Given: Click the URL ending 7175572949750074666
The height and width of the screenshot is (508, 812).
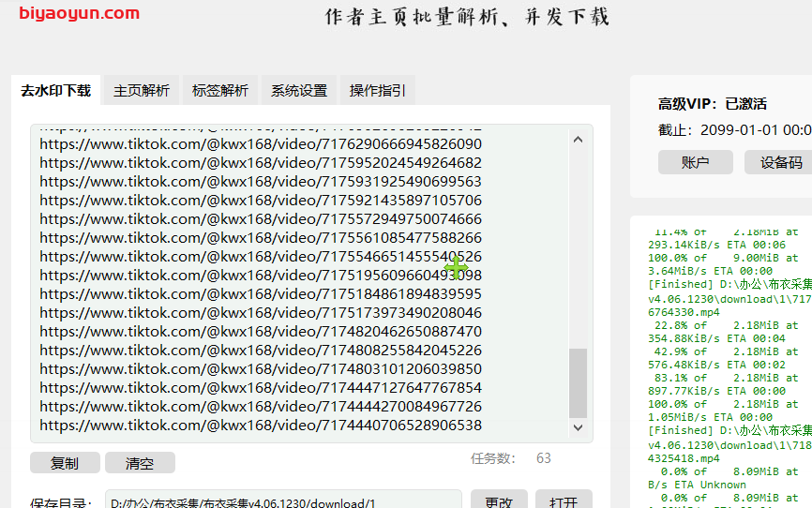Looking at the screenshot, I should tap(261, 219).
